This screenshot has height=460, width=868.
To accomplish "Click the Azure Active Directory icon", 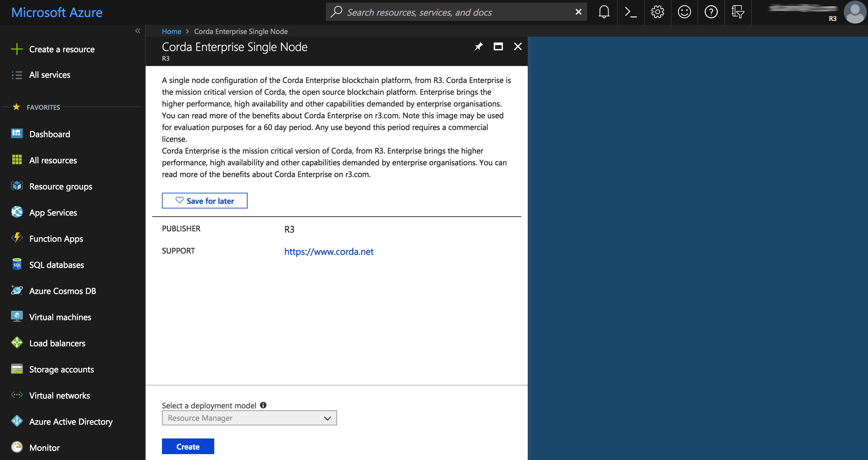I will (x=17, y=421).
